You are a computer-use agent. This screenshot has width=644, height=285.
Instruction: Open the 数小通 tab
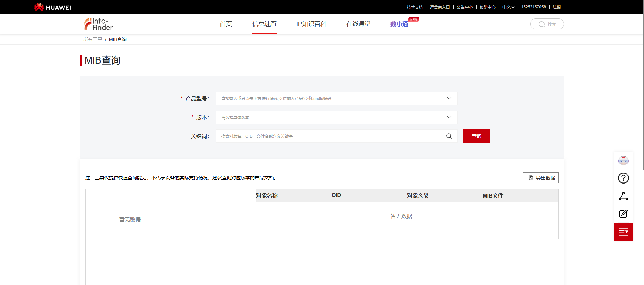tap(399, 24)
